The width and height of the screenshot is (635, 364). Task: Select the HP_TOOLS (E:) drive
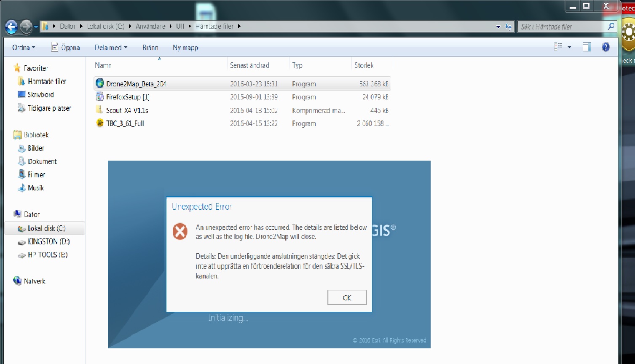click(x=47, y=255)
